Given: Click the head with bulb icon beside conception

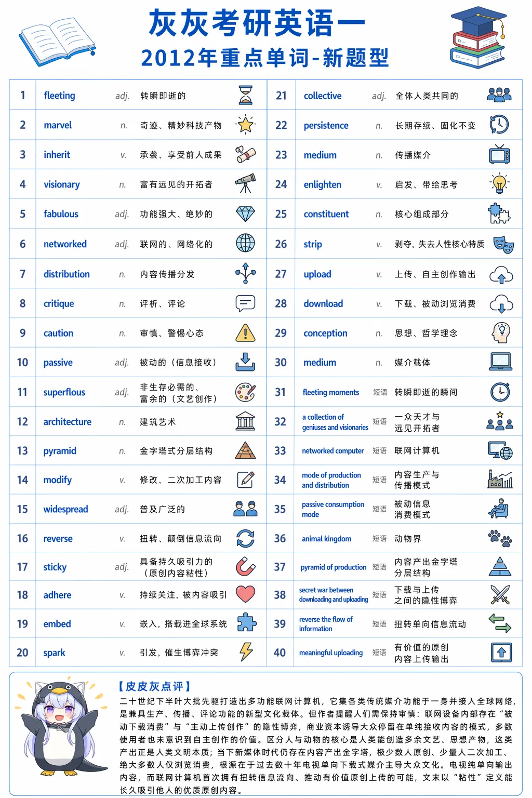Looking at the screenshot, I should [501, 332].
